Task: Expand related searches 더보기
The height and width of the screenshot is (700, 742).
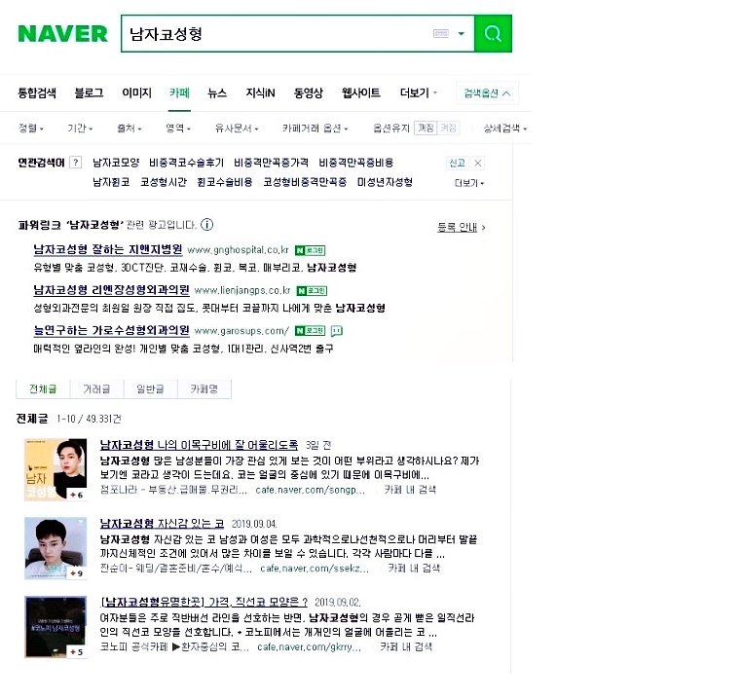Action: coord(469,183)
